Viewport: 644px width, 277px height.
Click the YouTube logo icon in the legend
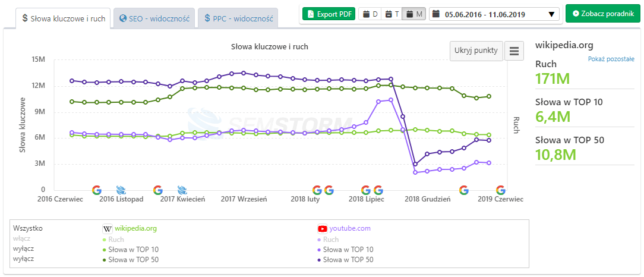pos(322,228)
